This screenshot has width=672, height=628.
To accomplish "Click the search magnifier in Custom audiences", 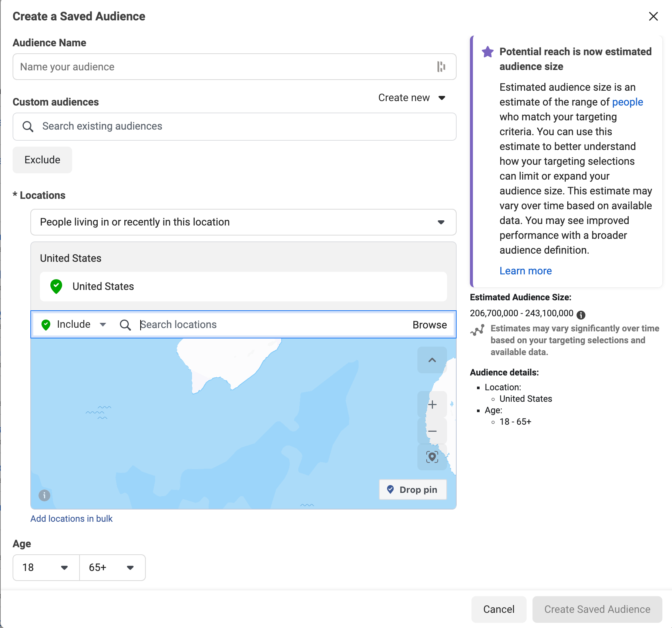I will pyautogui.click(x=28, y=126).
